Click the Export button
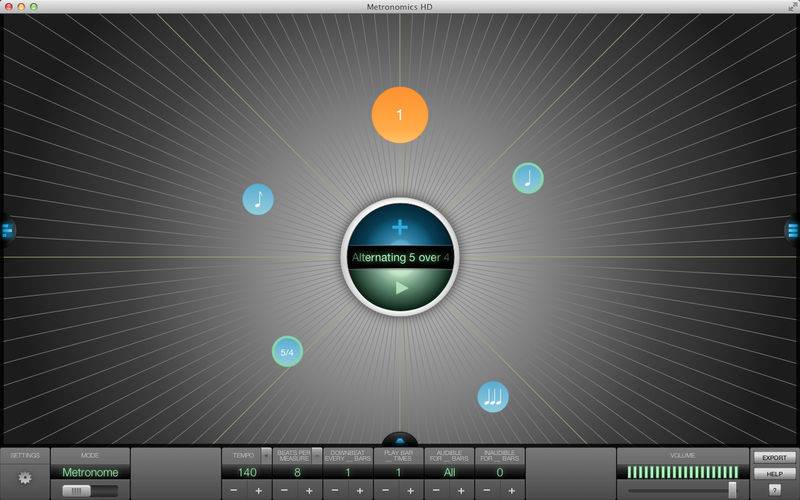The image size is (800, 500). (774, 458)
